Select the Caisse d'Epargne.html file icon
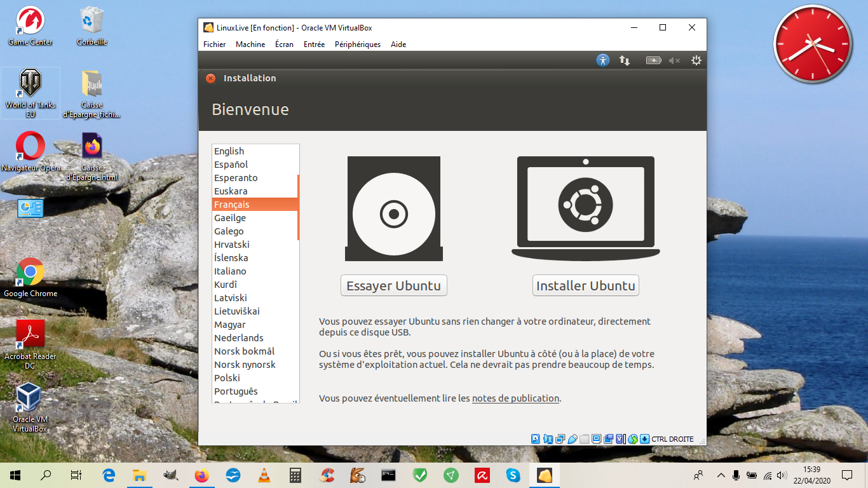The height and width of the screenshot is (488, 868). pos(92,157)
